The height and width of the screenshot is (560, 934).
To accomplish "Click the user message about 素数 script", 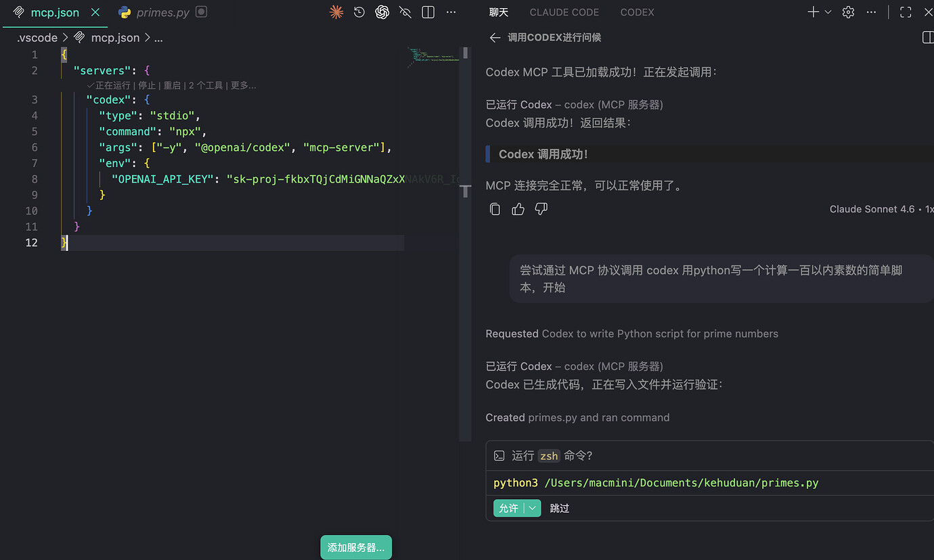I will click(x=721, y=279).
